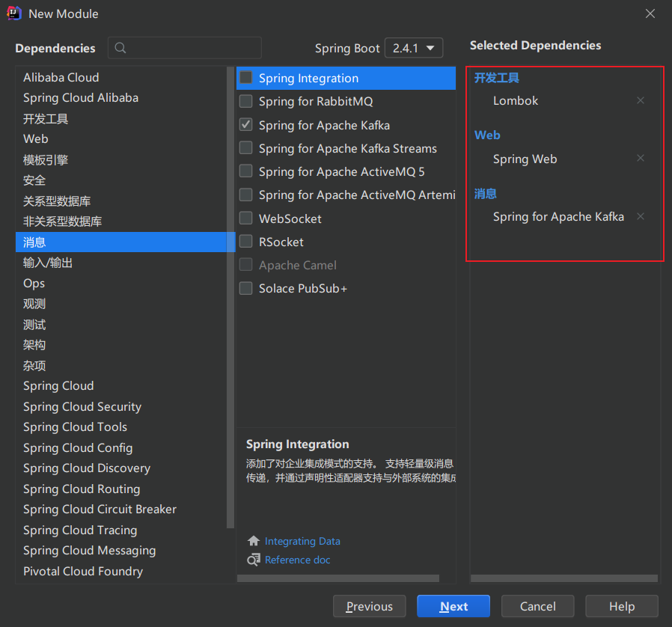672x627 pixels.
Task: Remove Spring for Apache Kafka from selected dependencies
Action: 641,216
